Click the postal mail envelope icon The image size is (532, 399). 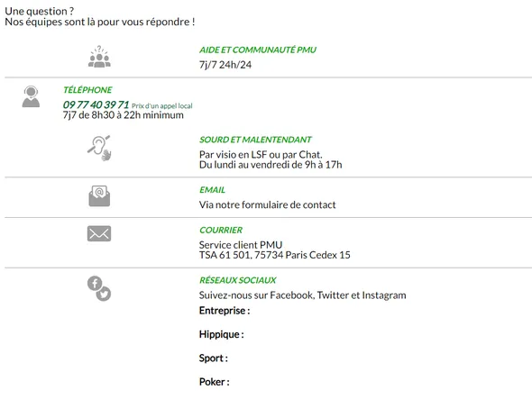[99, 233]
